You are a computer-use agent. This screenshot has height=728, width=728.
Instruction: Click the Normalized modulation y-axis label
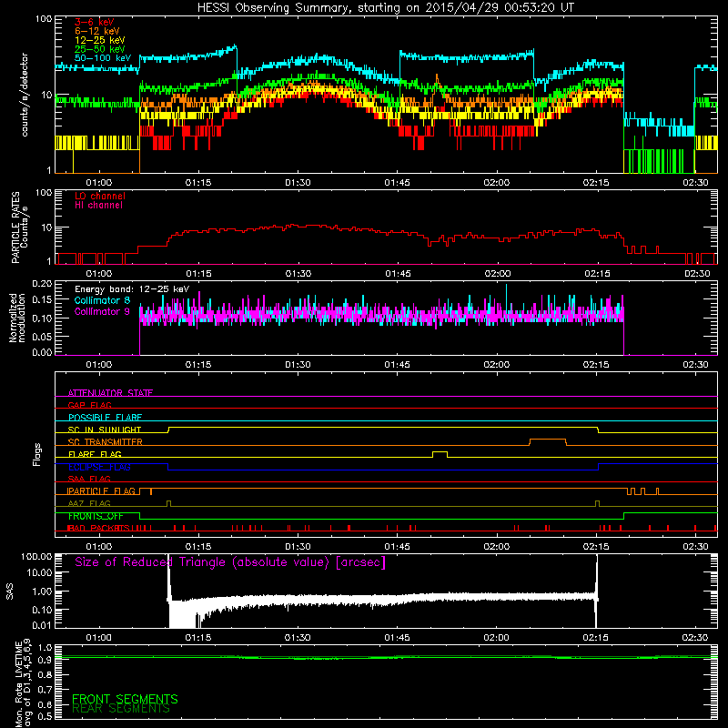[x=17, y=318]
